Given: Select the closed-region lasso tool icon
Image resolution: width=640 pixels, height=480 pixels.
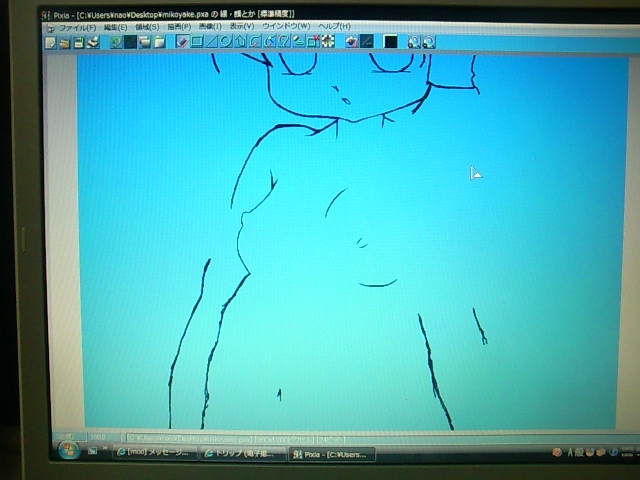Looking at the screenshot, I should 284,42.
